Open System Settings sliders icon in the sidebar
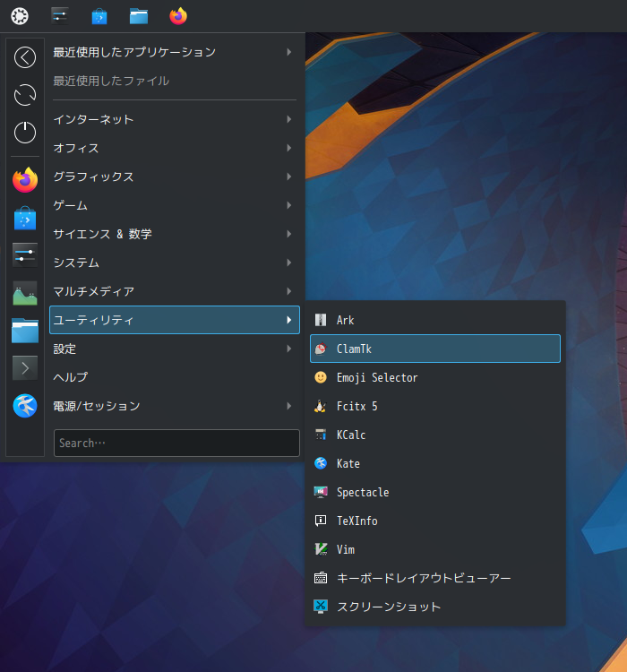The image size is (627, 672). click(x=25, y=255)
